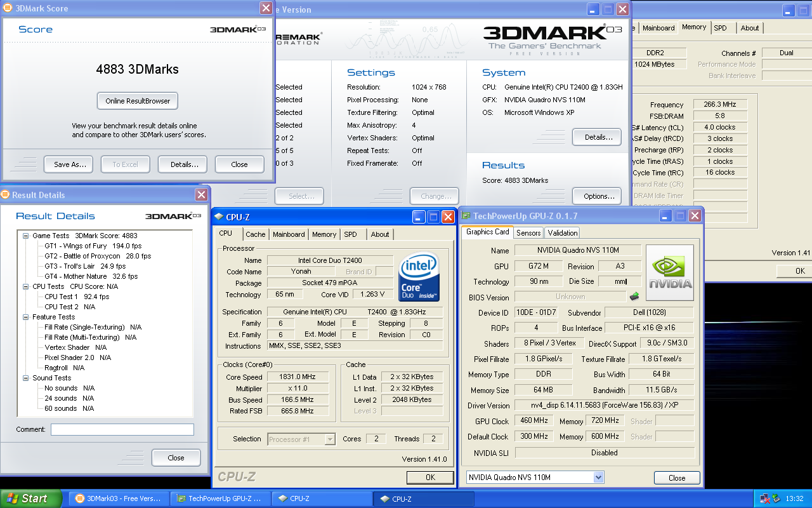812x508 pixels.
Task: Select GT4 - Mother Nature result row
Action: pyautogui.click(x=91, y=276)
